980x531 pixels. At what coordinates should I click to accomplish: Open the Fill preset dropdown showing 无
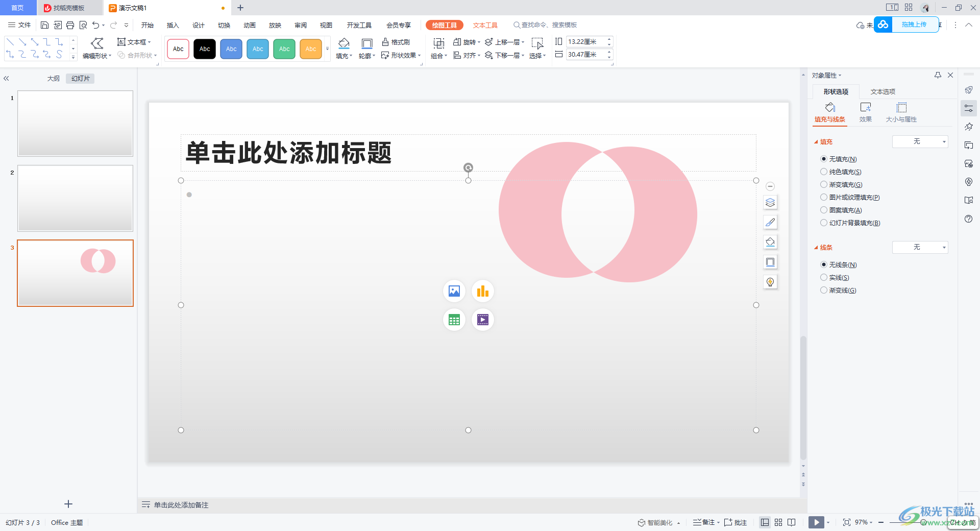click(920, 141)
